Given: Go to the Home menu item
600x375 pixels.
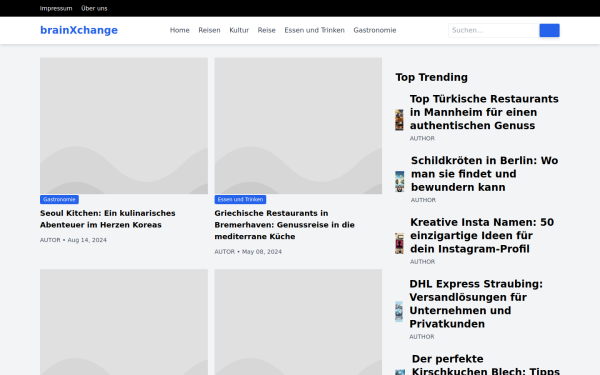Looking at the screenshot, I should [x=179, y=30].
